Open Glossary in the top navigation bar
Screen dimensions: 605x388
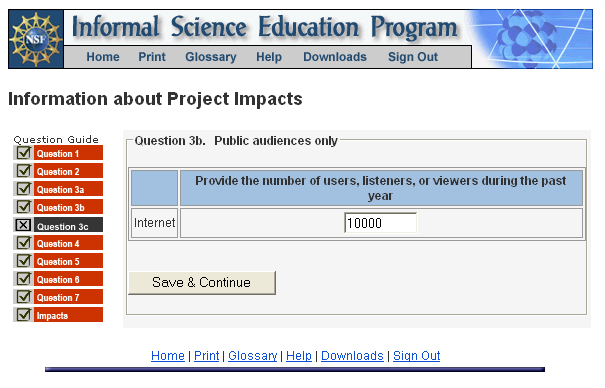pyautogui.click(x=211, y=57)
